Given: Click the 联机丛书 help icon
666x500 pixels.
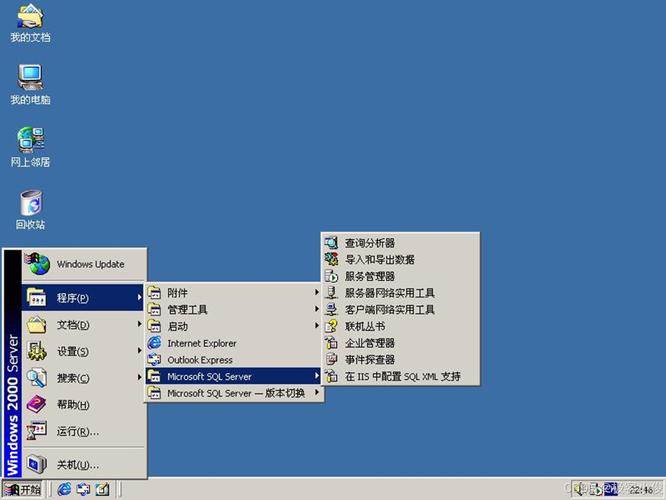Looking at the screenshot, I should (x=331, y=326).
